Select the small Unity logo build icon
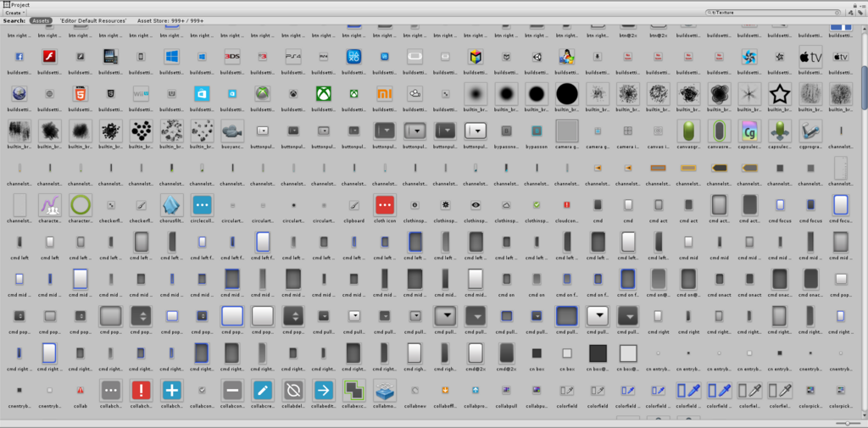Image resolution: width=868 pixels, height=428 pixels. tap(536, 57)
